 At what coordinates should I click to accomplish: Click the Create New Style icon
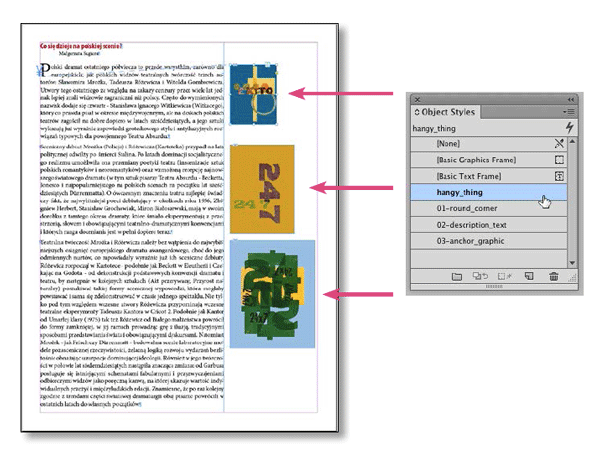(x=529, y=276)
